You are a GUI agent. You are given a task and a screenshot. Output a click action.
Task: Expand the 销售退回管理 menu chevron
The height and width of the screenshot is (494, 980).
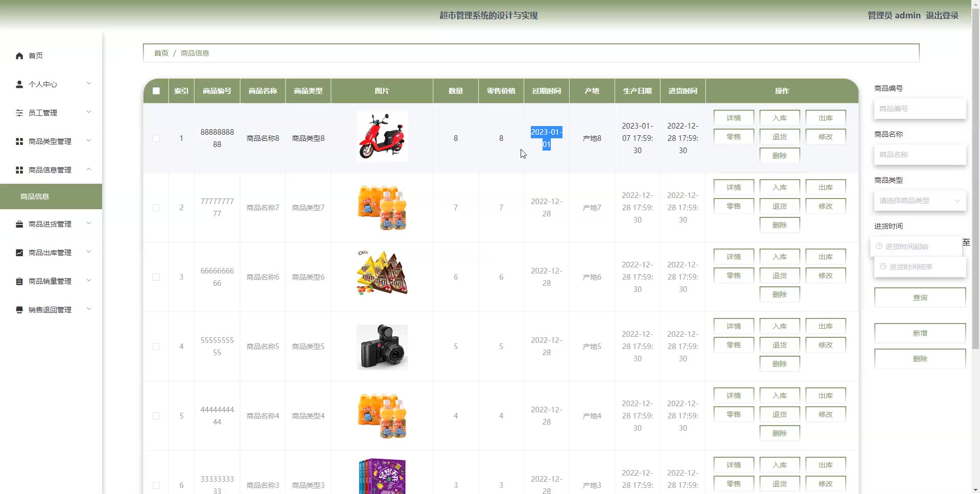pos(89,309)
